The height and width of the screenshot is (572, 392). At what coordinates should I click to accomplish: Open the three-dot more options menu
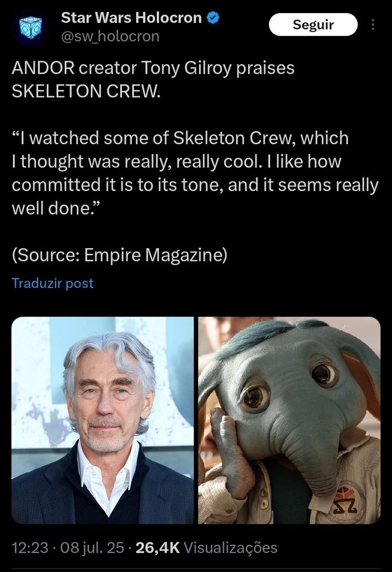coord(373,25)
